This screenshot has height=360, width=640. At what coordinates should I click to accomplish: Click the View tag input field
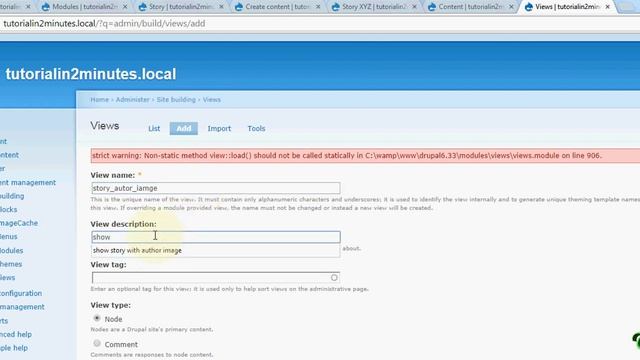tap(216, 278)
